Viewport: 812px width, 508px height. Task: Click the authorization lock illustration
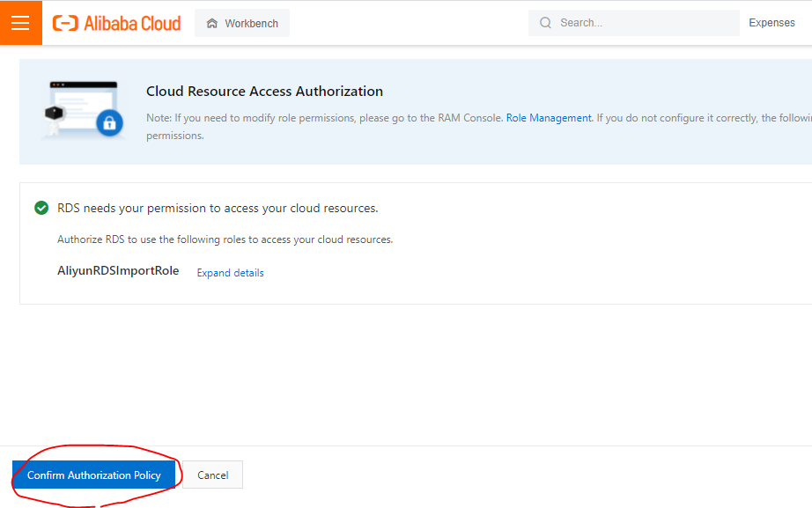coord(83,110)
